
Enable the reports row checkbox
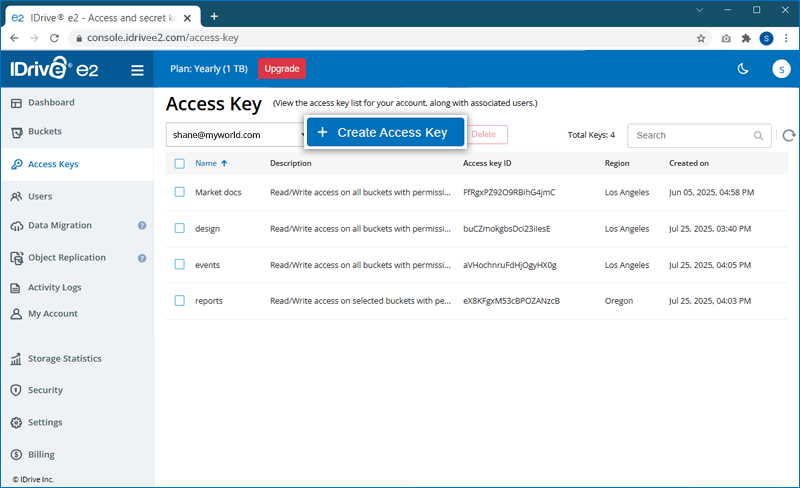tap(180, 300)
